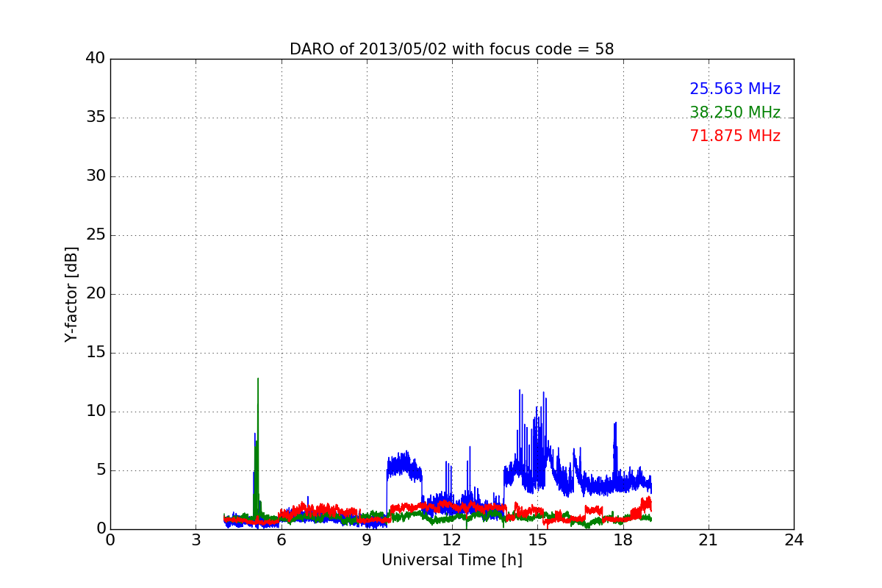Click the Y-factor [dB] axis label
The image size is (882, 588).
pos(71,294)
